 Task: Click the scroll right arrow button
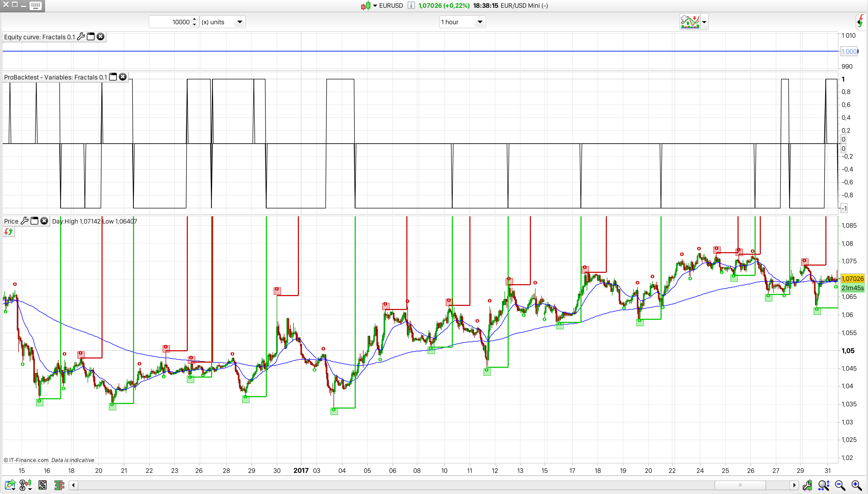pyautogui.click(x=794, y=485)
